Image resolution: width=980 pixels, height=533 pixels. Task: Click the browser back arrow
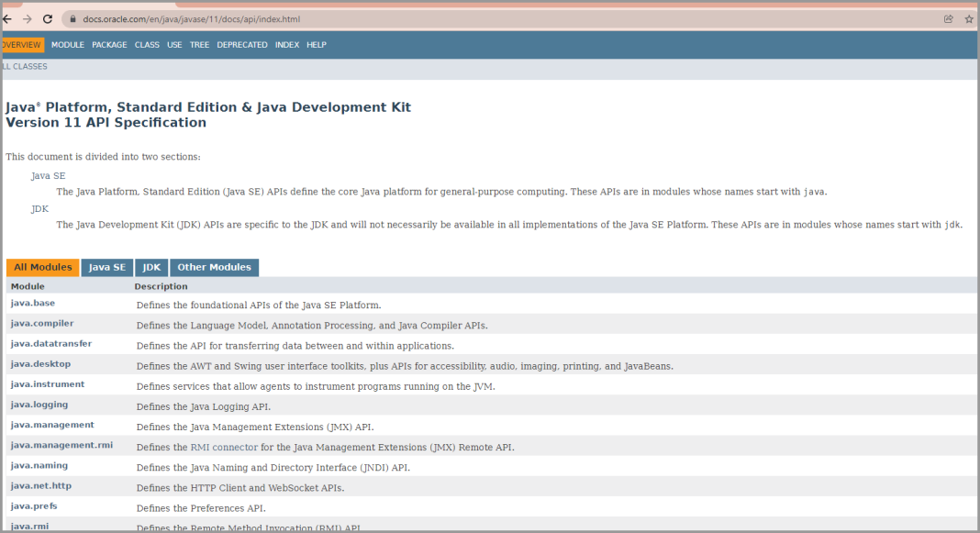point(7,18)
